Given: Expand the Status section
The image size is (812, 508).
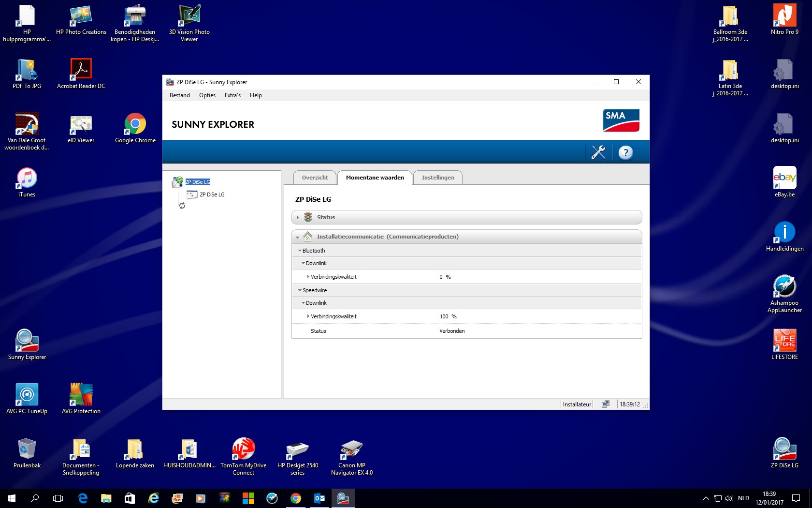Looking at the screenshot, I should pyautogui.click(x=298, y=217).
